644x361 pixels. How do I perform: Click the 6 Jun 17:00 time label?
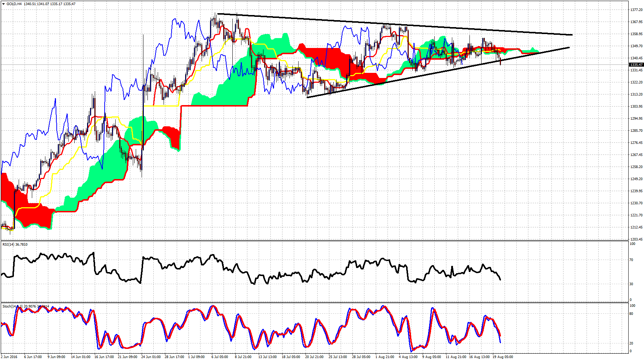point(33,357)
